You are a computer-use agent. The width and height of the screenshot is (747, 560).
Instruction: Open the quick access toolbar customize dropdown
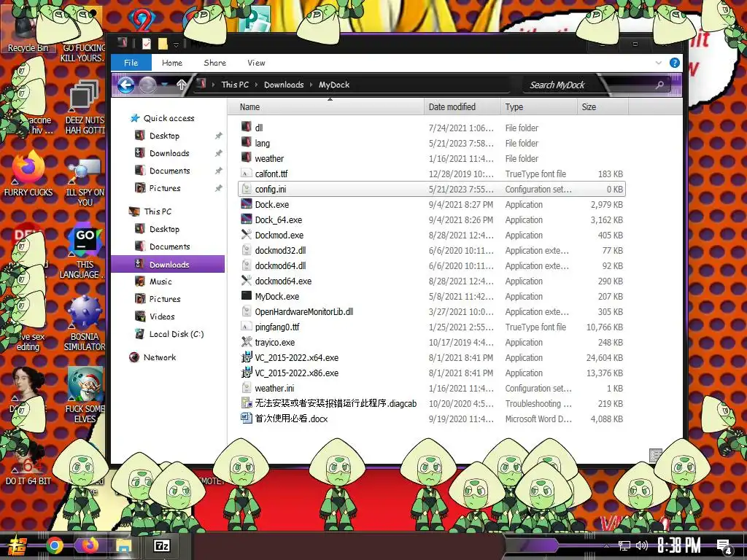pyautogui.click(x=176, y=44)
